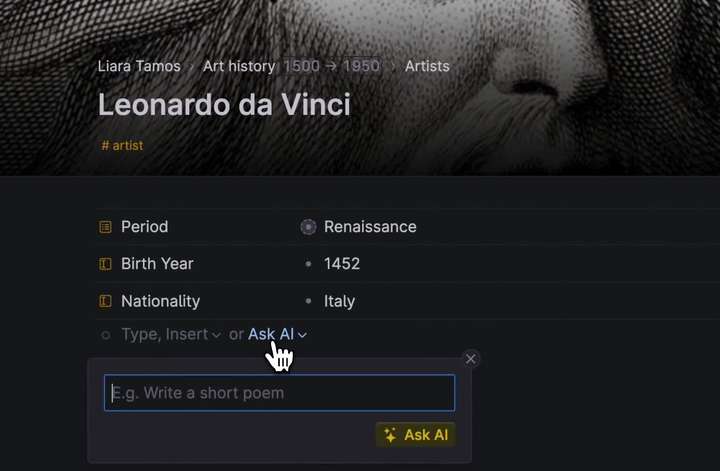
Task: Click the sparkle Ask AI button
Action: tap(416, 435)
